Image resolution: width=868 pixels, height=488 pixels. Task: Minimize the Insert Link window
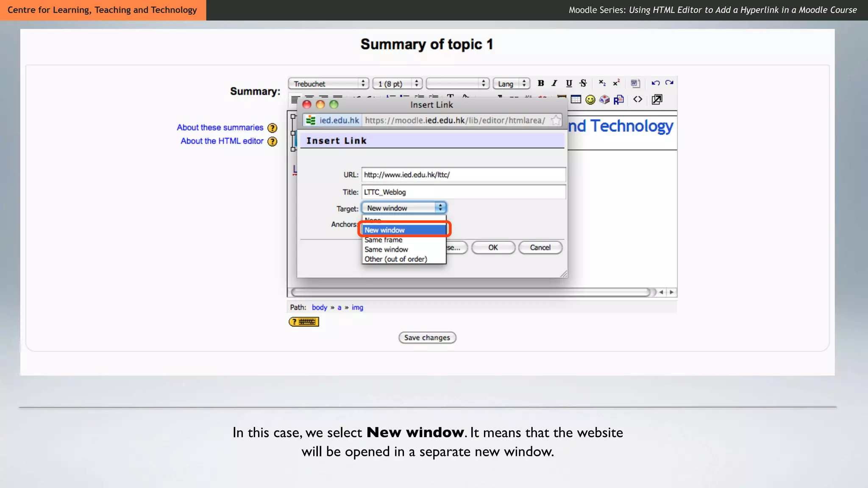tap(320, 105)
